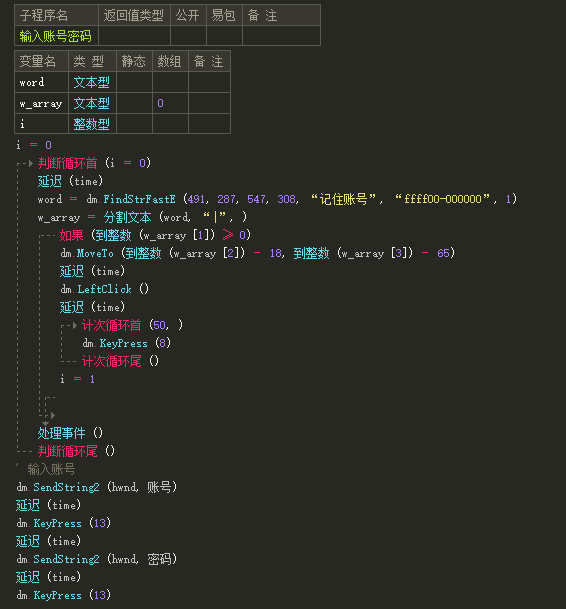Place cursor on the i = 0 line
Screen dimensions: 566x609
click(x=34, y=145)
